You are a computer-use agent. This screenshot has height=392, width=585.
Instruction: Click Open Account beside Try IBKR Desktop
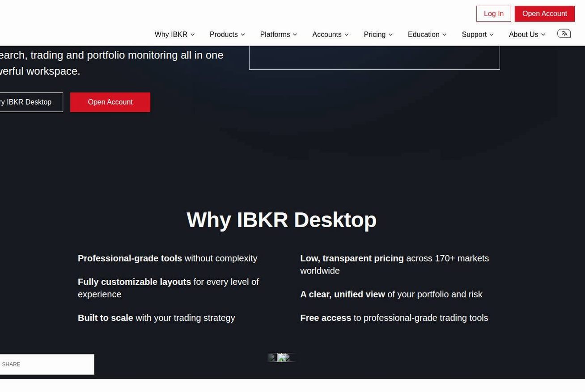pyautogui.click(x=110, y=102)
